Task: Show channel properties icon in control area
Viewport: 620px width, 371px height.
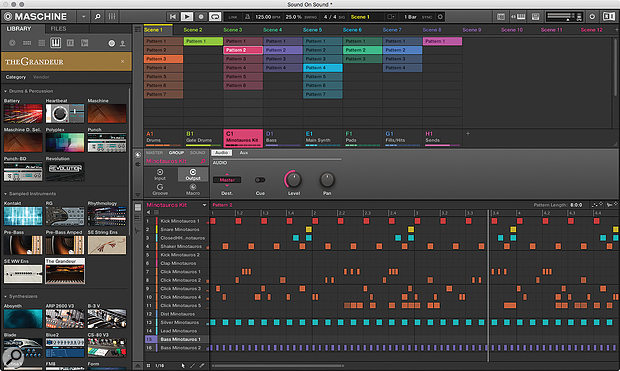Action: (x=138, y=155)
